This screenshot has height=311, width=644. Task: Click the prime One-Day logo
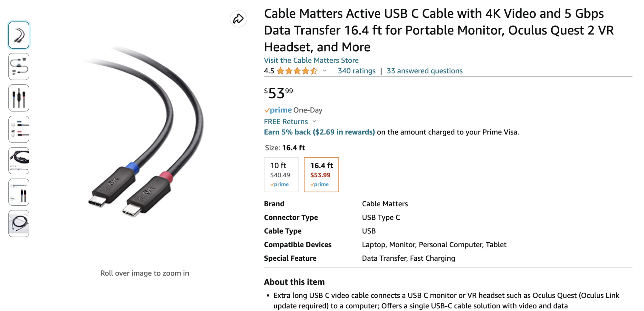click(278, 110)
